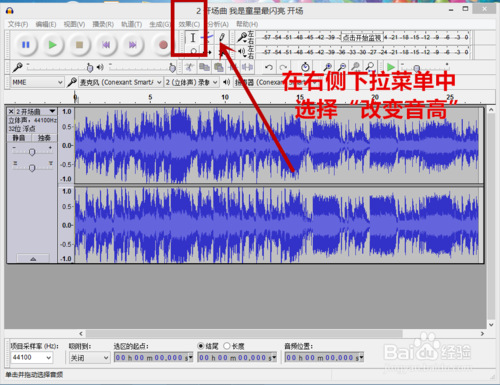Screen dimensions: 500x385
Task: Select the 结尾 End radio button
Action: point(201,346)
